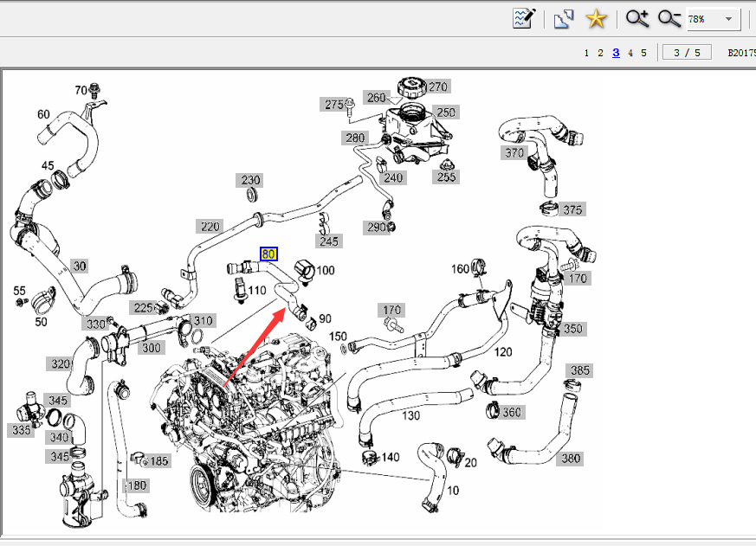Select part label 270 on reservoir cap

click(438, 87)
